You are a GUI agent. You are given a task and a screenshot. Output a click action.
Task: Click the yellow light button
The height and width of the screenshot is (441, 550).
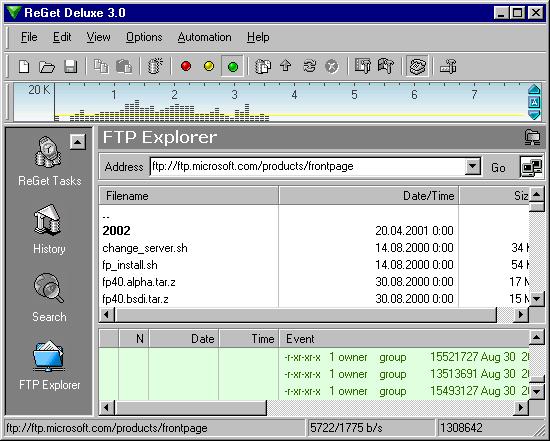pos(209,66)
